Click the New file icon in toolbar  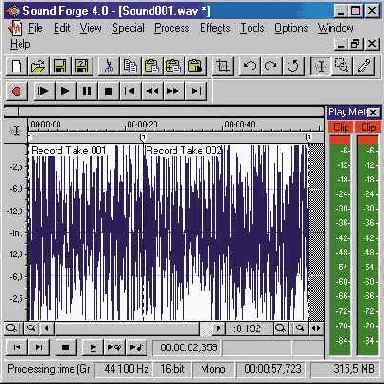(x=17, y=66)
